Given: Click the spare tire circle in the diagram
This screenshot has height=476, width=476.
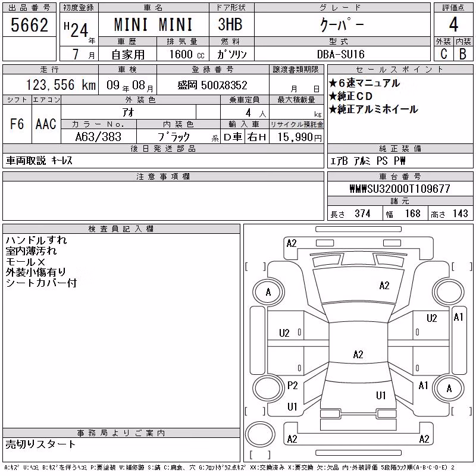Looking at the screenshot, I should pos(260,434).
